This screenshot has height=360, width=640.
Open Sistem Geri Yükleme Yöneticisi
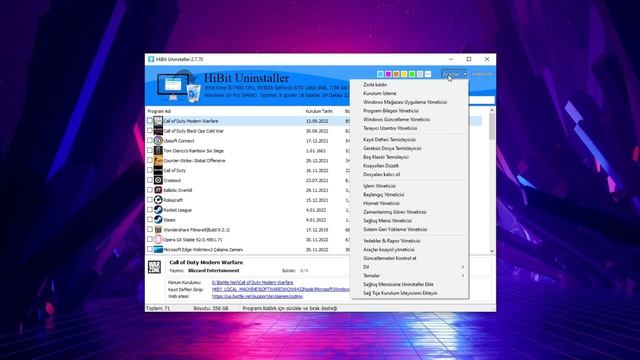tap(409, 229)
